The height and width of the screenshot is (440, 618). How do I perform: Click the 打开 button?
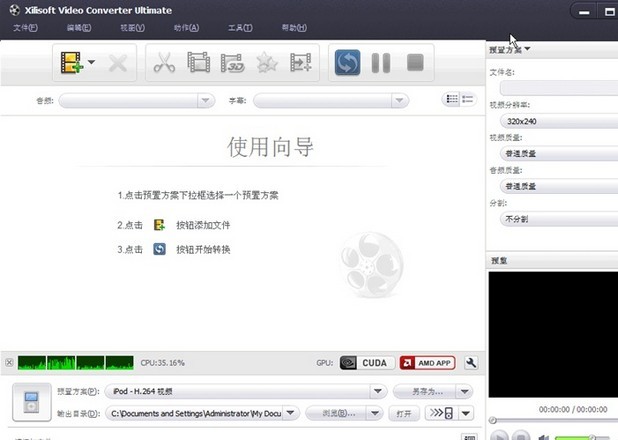404,413
